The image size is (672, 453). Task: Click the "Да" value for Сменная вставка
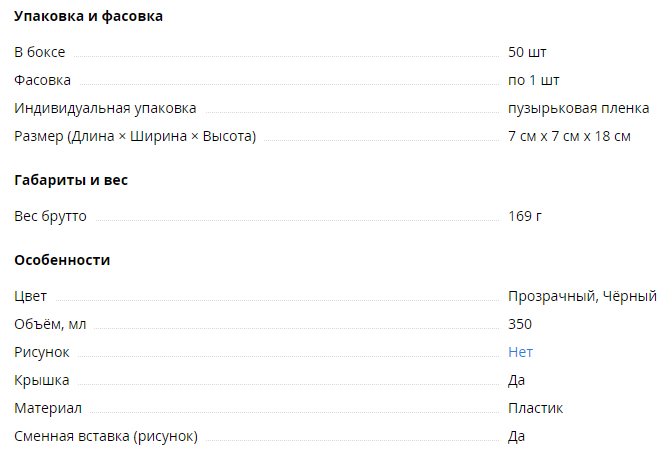tap(516, 436)
